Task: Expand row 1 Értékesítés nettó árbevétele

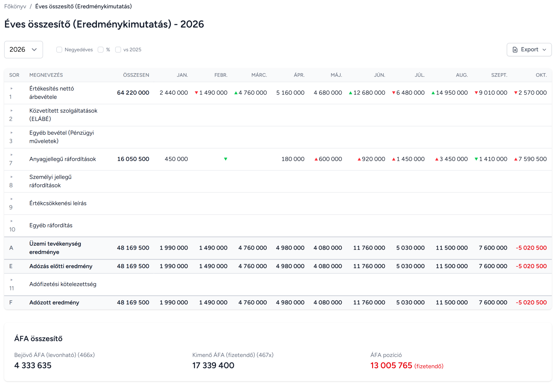Action: (12, 89)
